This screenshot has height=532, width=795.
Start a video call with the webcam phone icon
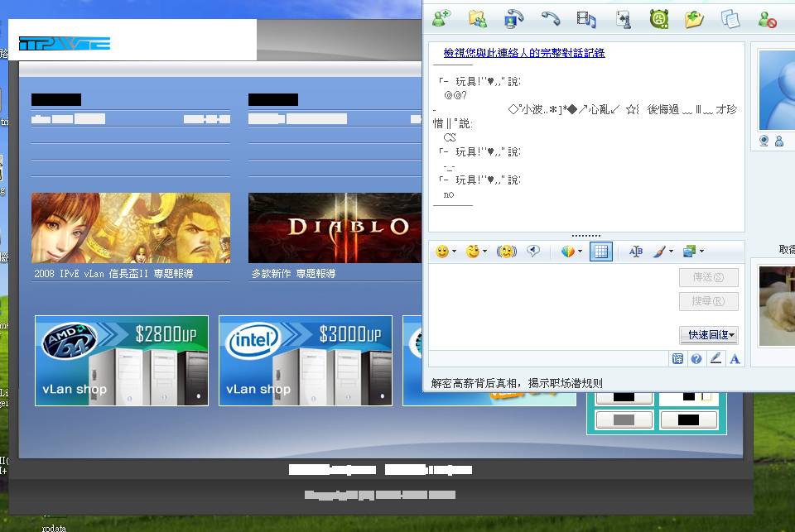[x=513, y=19]
